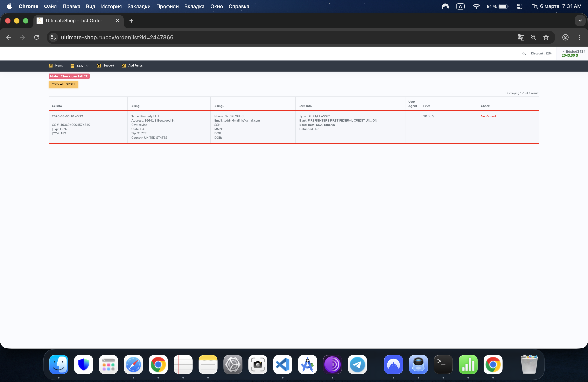Open Telegram from the dock
Image resolution: width=588 pixels, height=382 pixels.
[x=357, y=364]
